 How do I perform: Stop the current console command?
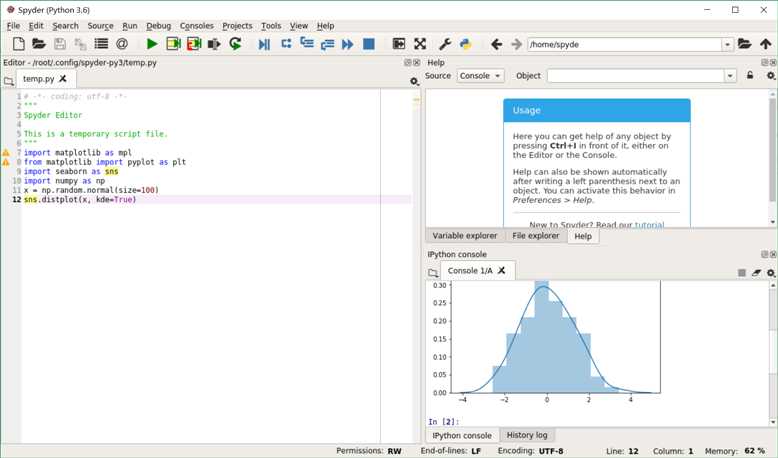[x=742, y=272]
